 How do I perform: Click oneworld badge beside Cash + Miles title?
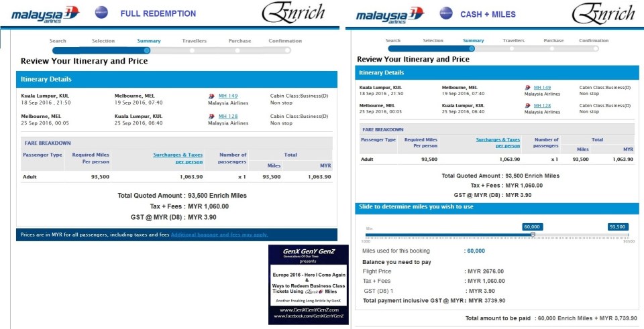[445, 13]
